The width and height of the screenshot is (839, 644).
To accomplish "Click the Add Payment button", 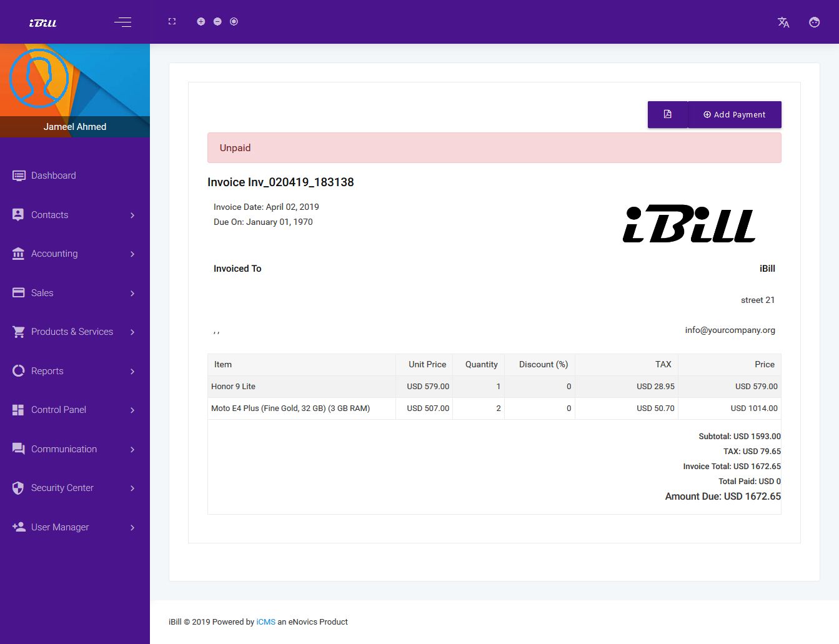I will [735, 114].
